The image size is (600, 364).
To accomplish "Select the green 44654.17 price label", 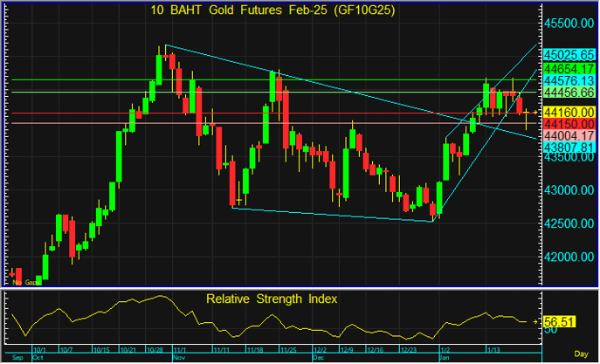I will 569,67.
